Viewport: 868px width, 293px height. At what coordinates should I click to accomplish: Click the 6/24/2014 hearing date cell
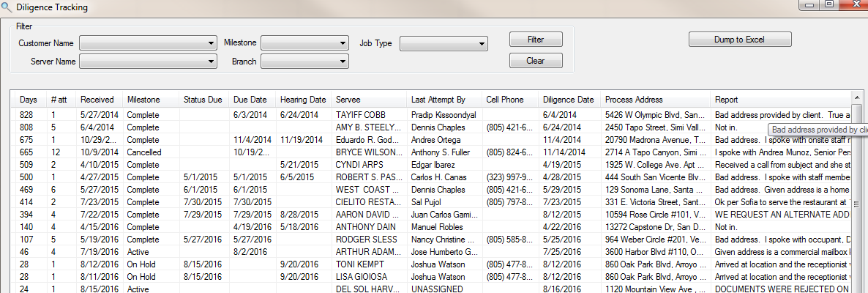(x=304, y=115)
